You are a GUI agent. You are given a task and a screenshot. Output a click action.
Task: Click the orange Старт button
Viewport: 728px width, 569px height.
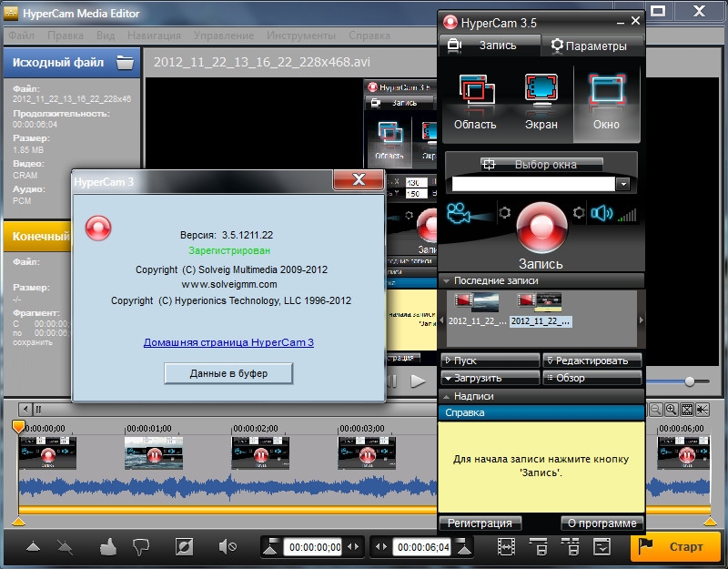click(677, 547)
